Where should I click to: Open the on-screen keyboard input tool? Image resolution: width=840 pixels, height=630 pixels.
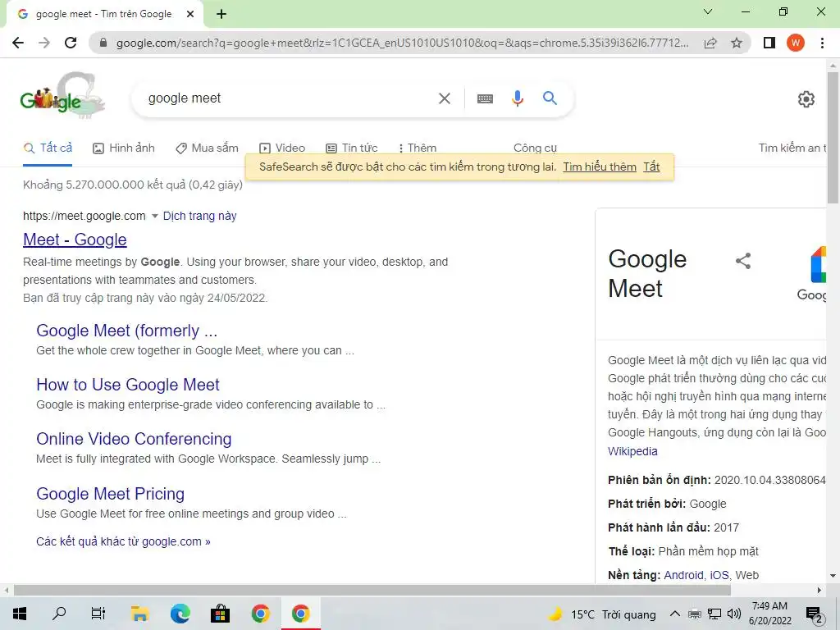[x=485, y=98]
